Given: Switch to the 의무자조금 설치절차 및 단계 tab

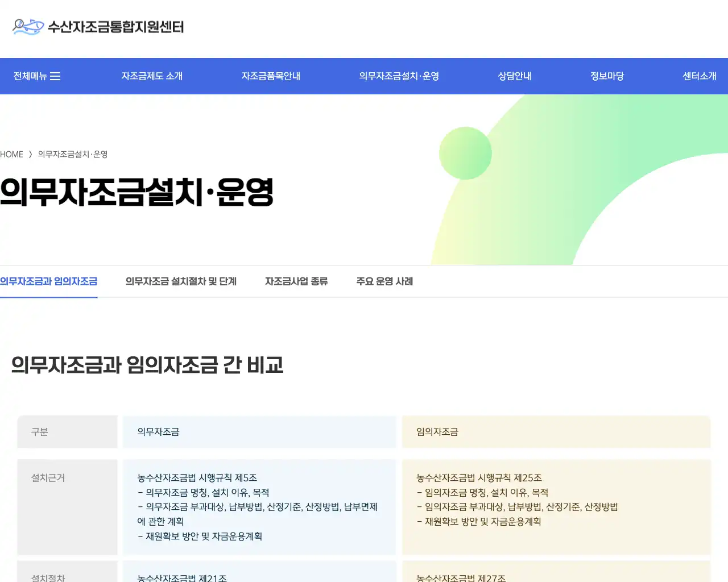Looking at the screenshot, I should pyautogui.click(x=181, y=281).
